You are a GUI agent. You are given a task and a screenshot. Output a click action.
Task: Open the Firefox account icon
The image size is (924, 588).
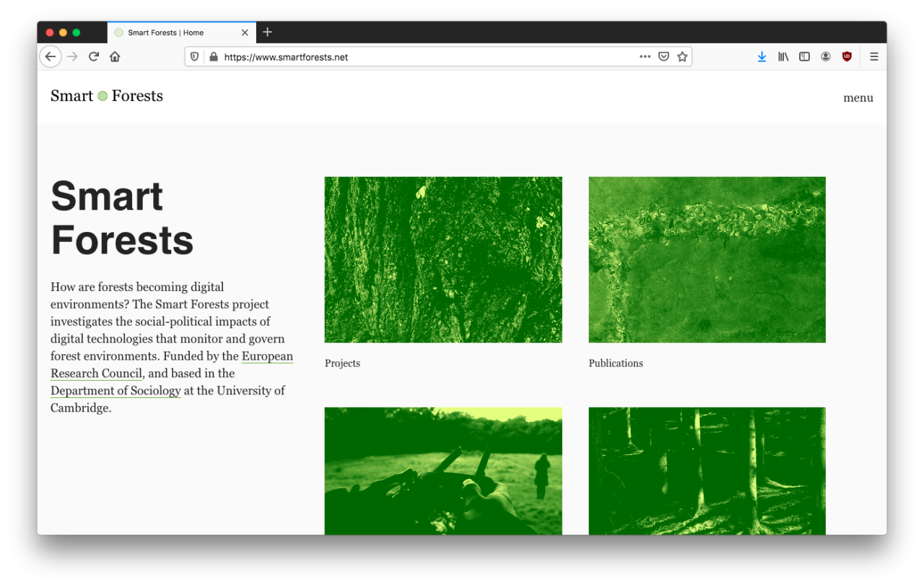click(x=826, y=57)
